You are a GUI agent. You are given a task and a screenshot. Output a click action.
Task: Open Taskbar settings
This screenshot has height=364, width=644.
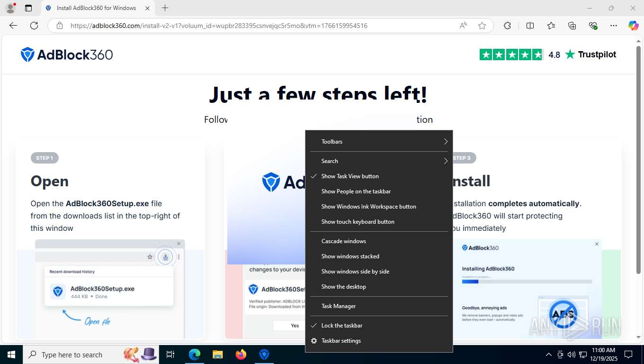[x=379, y=341]
